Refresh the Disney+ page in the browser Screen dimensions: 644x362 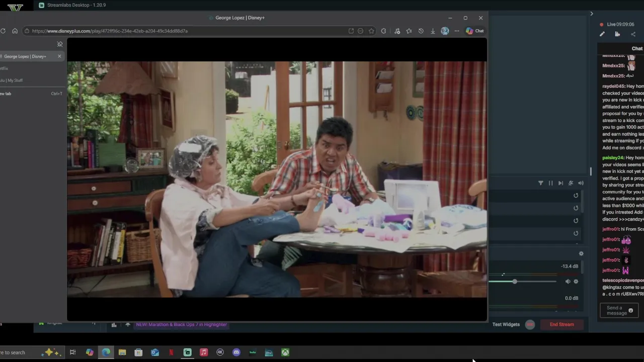pyautogui.click(x=3, y=31)
